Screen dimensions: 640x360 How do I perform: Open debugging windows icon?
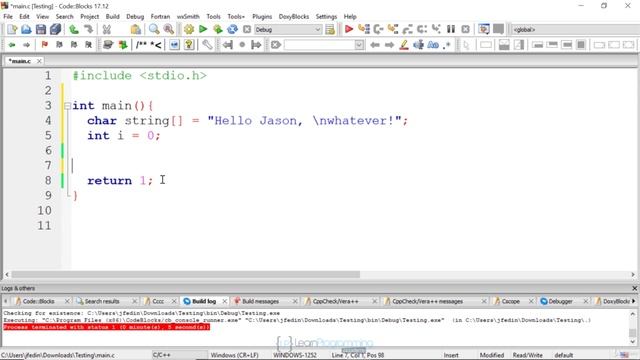coord(484,29)
